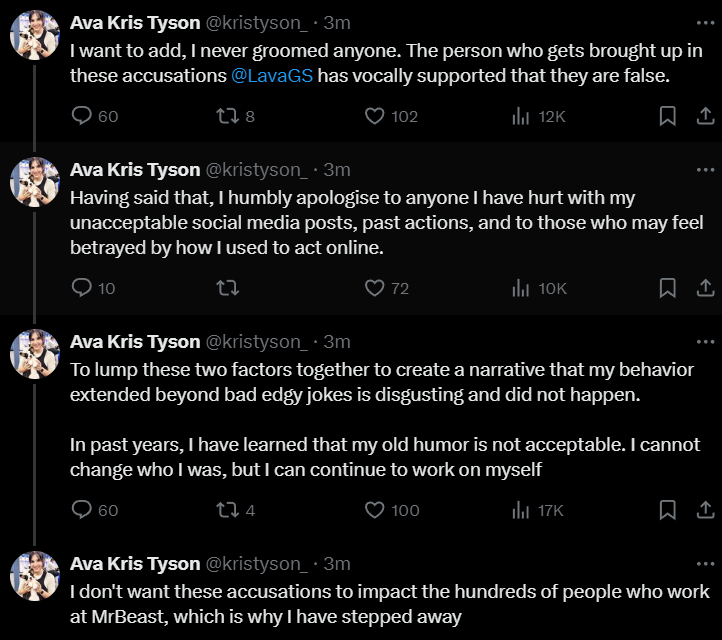Reply to the "humbly apologise" tweet
Image resolution: width=722 pixels, height=640 pixels.
pyautogui.click(x=83, y=288)
